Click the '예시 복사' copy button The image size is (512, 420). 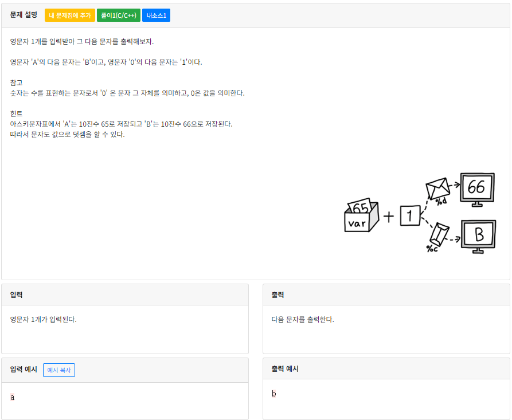pos(58,370)
